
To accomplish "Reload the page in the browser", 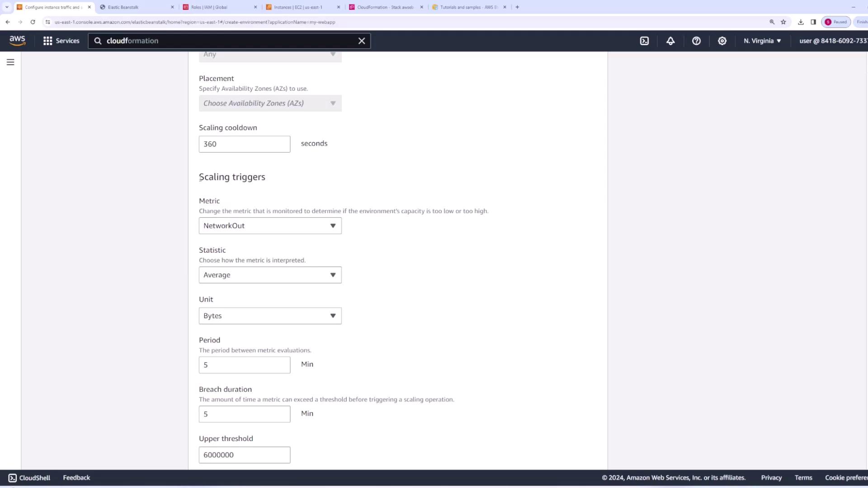I will pyautogui.click(x=33, y=22).
